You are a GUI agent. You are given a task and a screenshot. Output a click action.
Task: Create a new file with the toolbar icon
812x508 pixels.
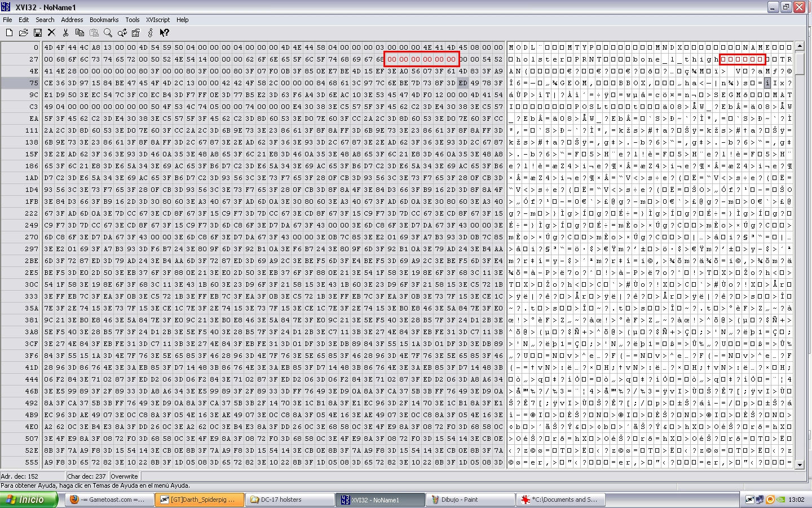point(9,33)
